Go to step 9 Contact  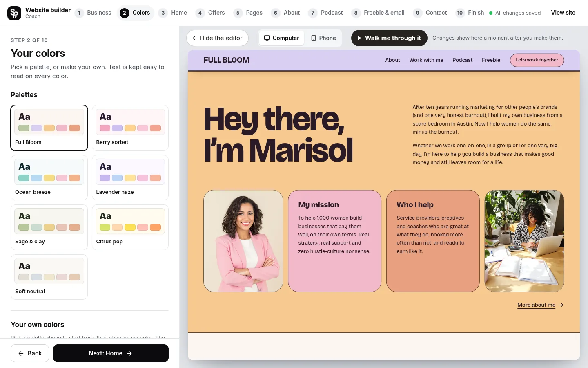pyautogui.click(x=430, y=13)
